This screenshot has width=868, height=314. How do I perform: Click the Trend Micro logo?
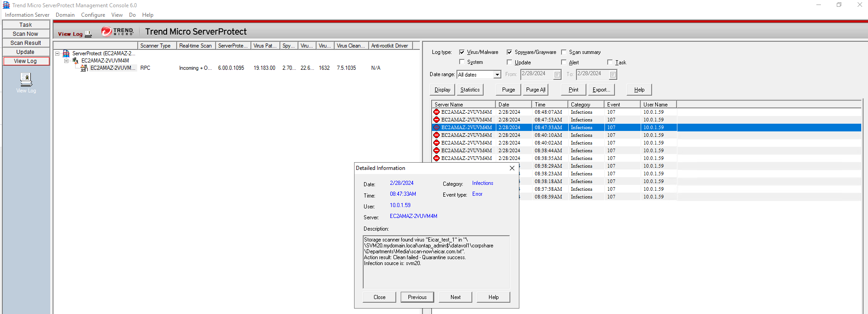(x=117, y=31)
